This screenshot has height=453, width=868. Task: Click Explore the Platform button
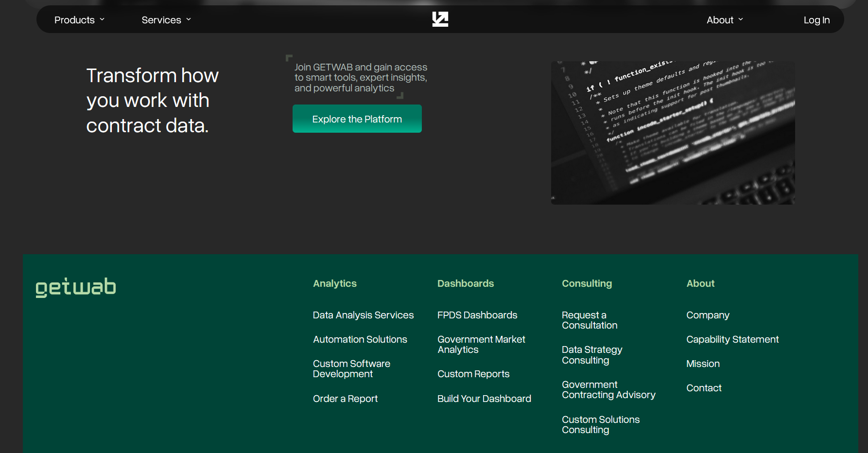(357, 119)
